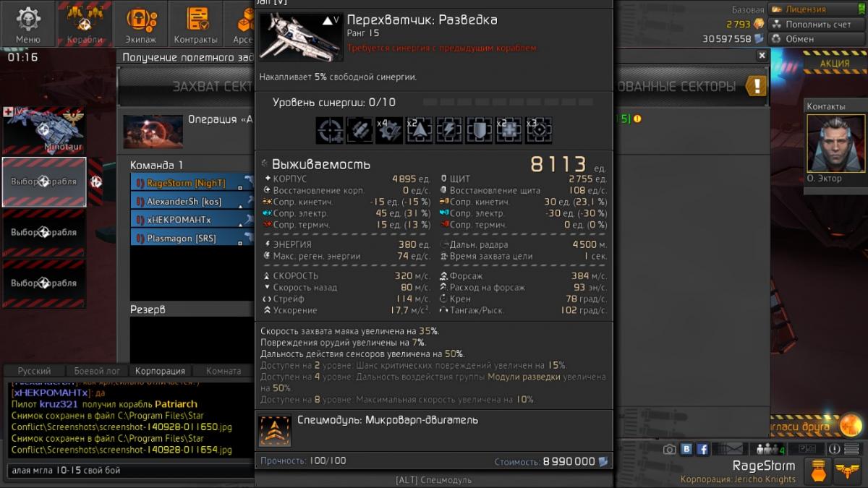Select the lowest Выбор корабля ship slot
Screen dimensions: 868x488
click(44, 283)
